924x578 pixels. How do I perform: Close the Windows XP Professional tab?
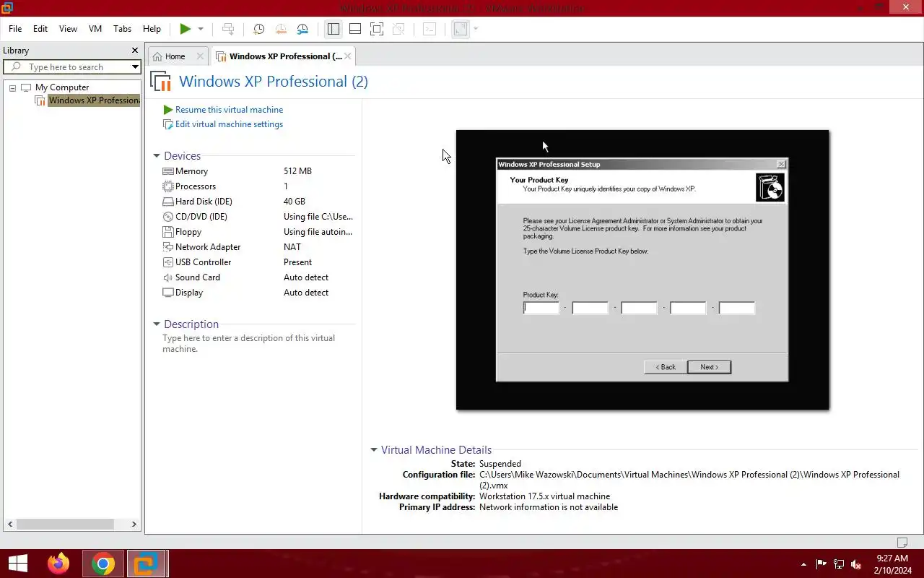coord(347,56)
